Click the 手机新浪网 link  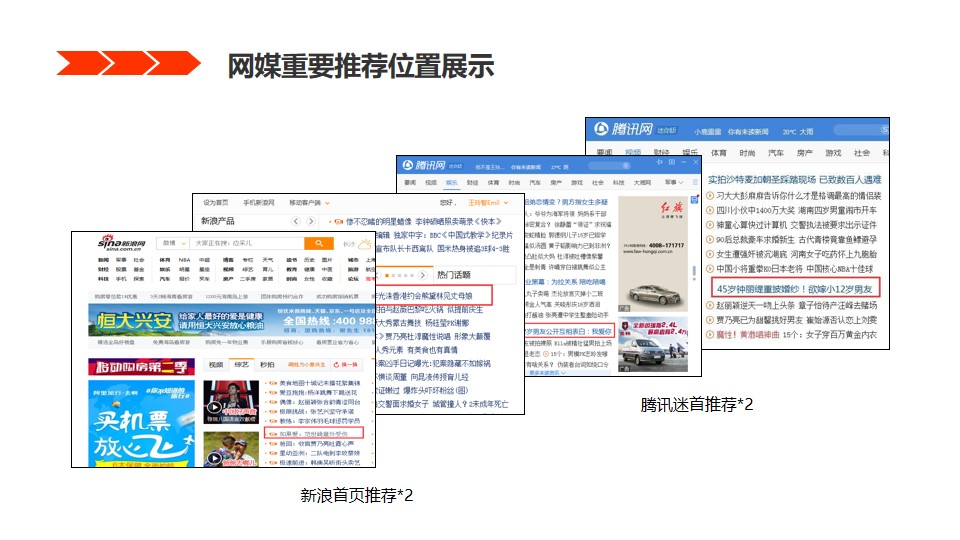(258, 203)
